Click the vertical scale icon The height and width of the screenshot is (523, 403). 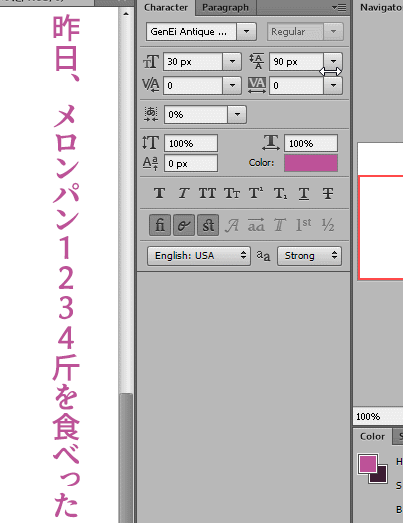coord(151,143)
